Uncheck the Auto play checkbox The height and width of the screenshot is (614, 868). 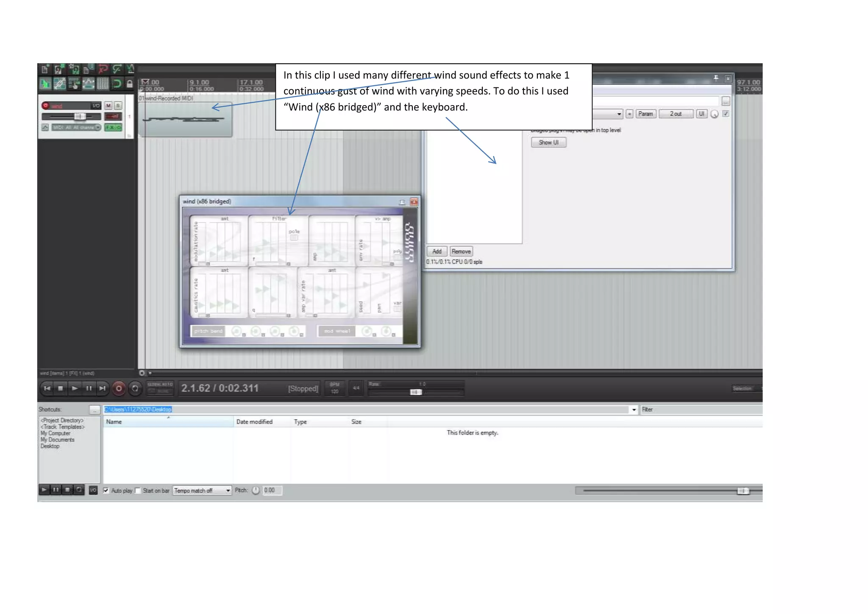coord(106,491)
